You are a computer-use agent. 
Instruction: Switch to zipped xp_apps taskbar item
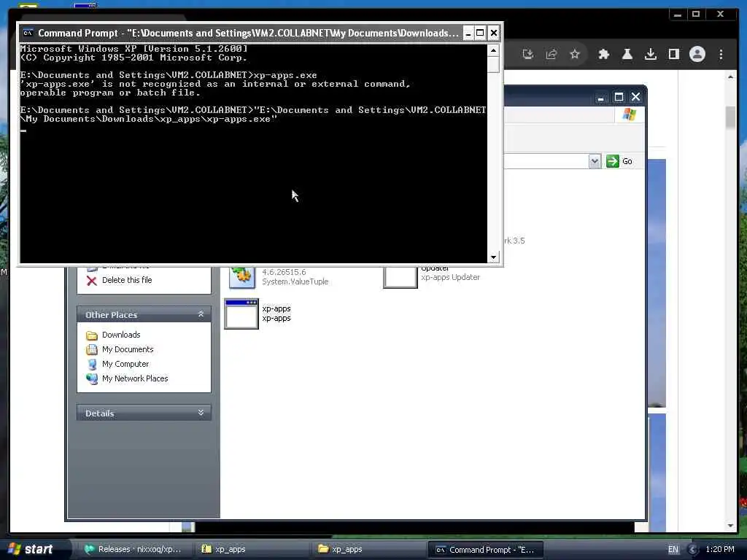tap(252, 550)
